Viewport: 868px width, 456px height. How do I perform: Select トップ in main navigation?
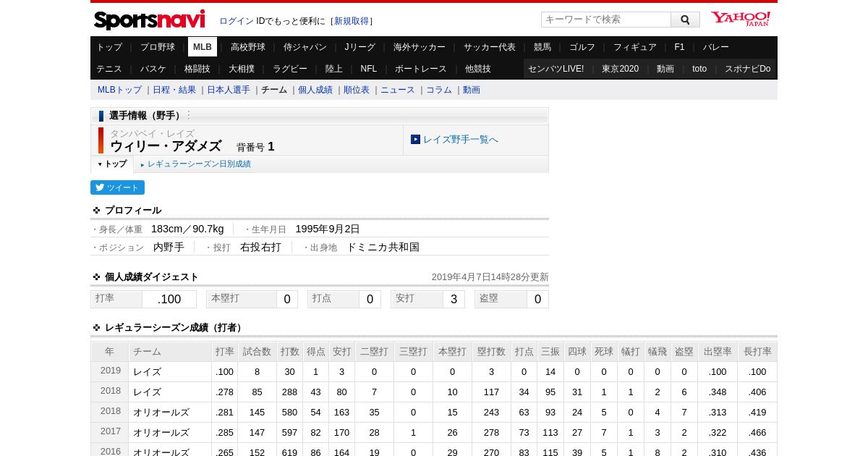(x=109, y=47)
